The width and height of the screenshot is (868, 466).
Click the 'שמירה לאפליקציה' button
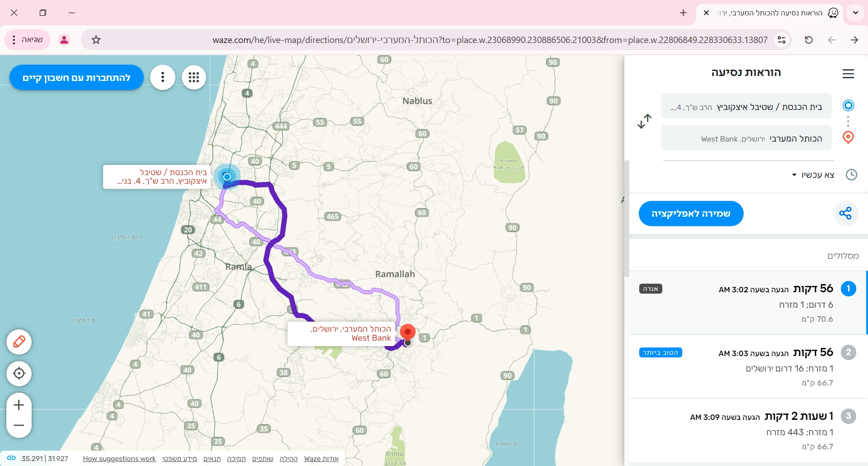tap(691, 213)
